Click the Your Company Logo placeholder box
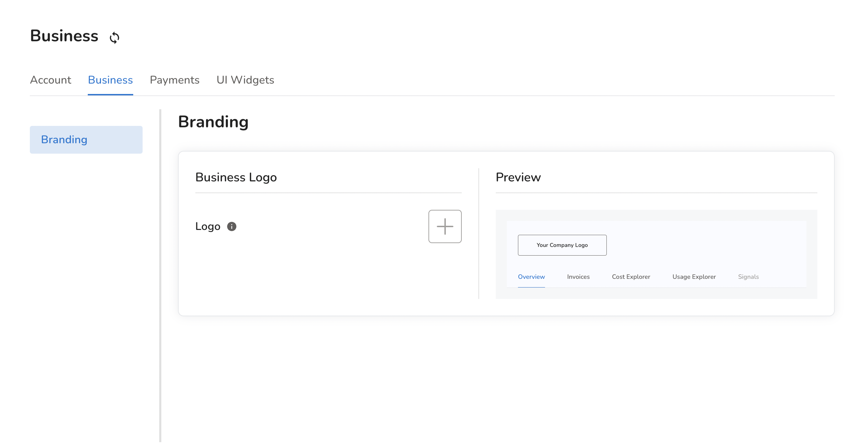This screenshot has width=868, height=446. [562, 245]
